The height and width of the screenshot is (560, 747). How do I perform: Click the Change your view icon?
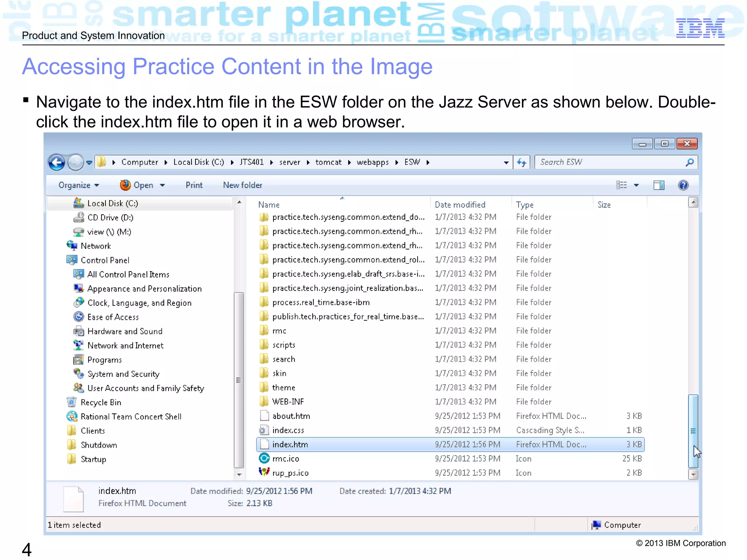(622, 185)
